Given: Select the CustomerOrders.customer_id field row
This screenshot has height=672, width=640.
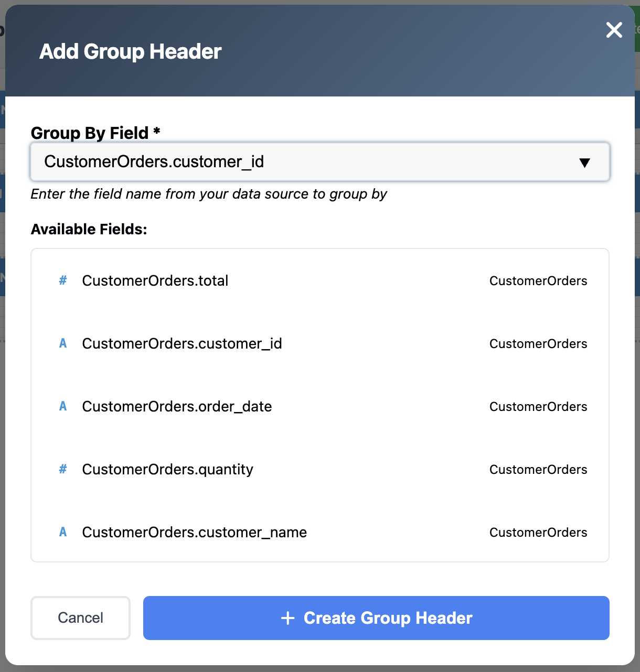Looking at the screenshot, I should [182, 343].
